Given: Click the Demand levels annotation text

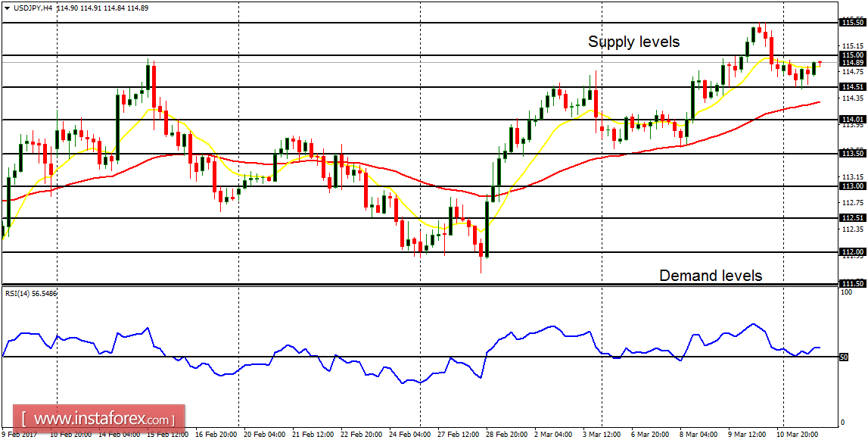Looking at the screenshot, I should (x=710, y=276).
